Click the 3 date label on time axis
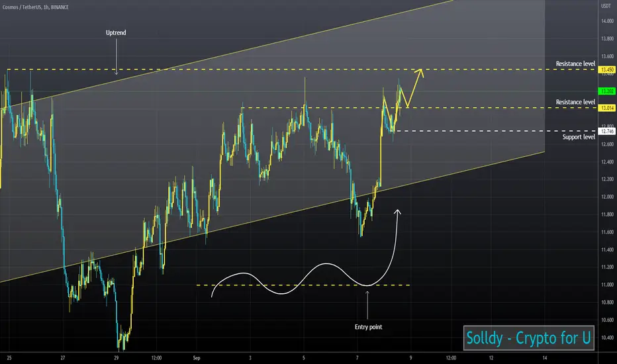 [250, 358]
